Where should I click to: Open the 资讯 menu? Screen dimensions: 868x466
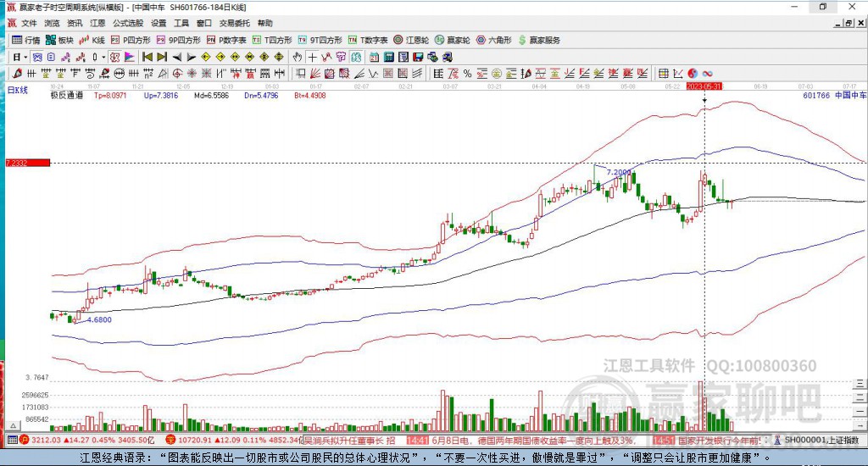pos(75,23)
